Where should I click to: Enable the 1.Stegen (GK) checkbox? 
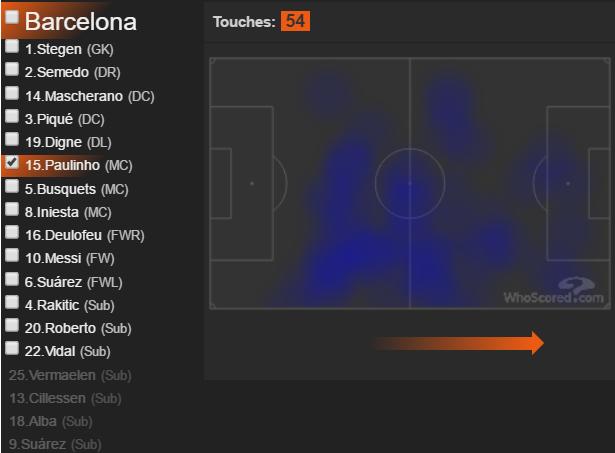coord(11,47)
